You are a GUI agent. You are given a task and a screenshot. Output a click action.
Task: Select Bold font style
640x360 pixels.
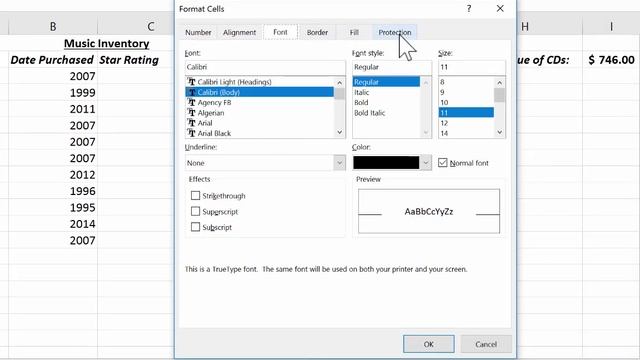tap(386, 102)
